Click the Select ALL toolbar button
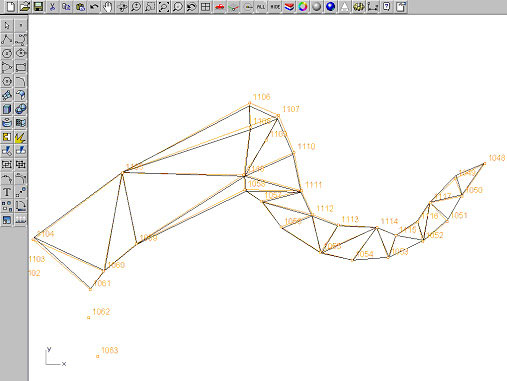Screen dimensions: 507x381 [x=261, y=6]
